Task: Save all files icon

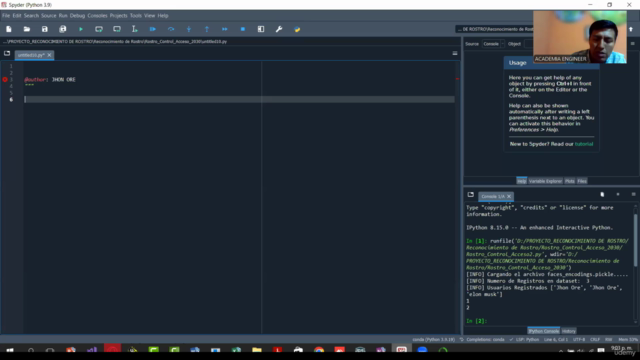Action: coord(62,29)
